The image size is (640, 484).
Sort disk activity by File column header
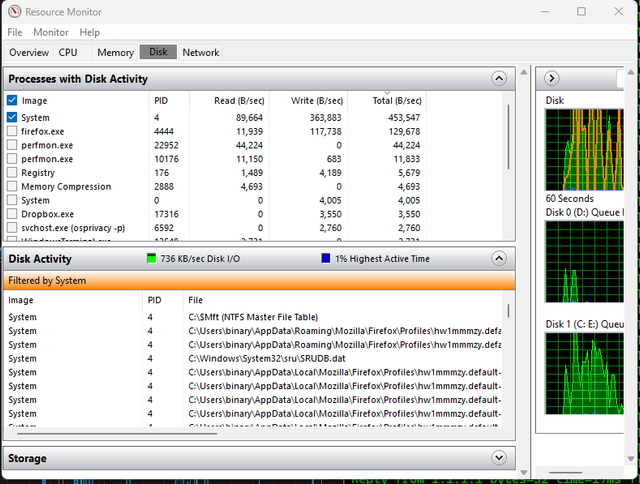pyautogui.click(x=342, y=300)
